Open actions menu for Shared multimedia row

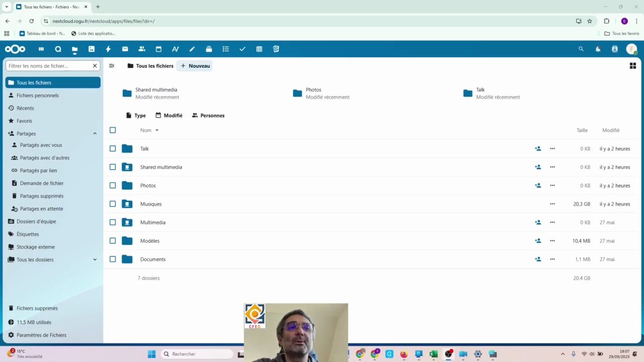pos(552,167)
